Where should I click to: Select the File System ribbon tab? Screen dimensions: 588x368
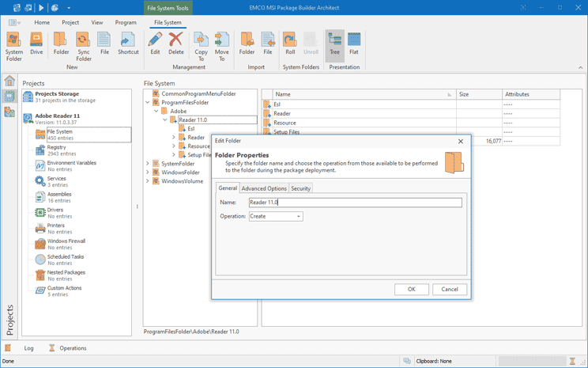[168, 22]
